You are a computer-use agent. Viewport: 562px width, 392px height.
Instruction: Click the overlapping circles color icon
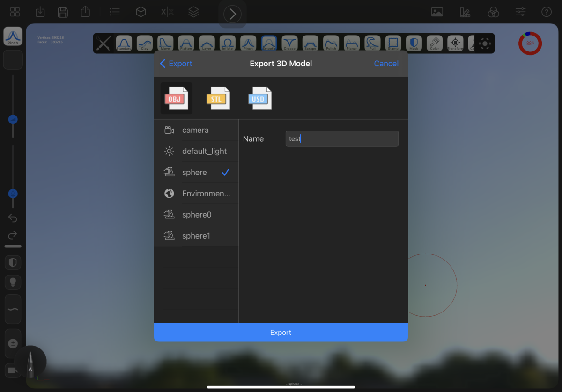(x=493, y=12)
